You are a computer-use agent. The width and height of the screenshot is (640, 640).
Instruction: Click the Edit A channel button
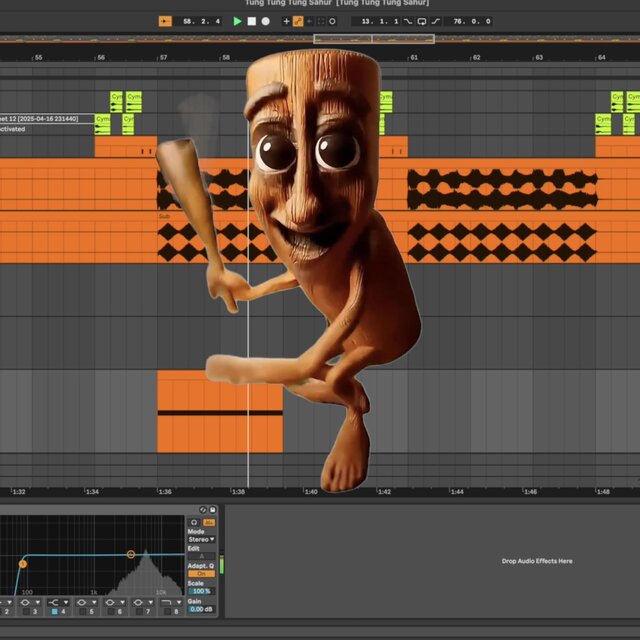201,556
